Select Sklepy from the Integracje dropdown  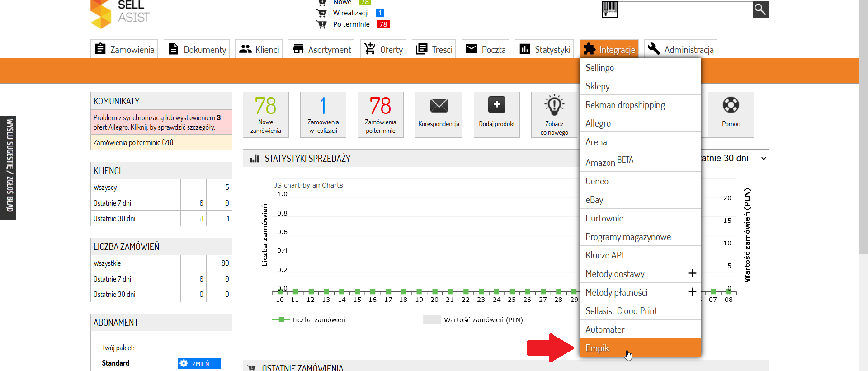(641, 86)
